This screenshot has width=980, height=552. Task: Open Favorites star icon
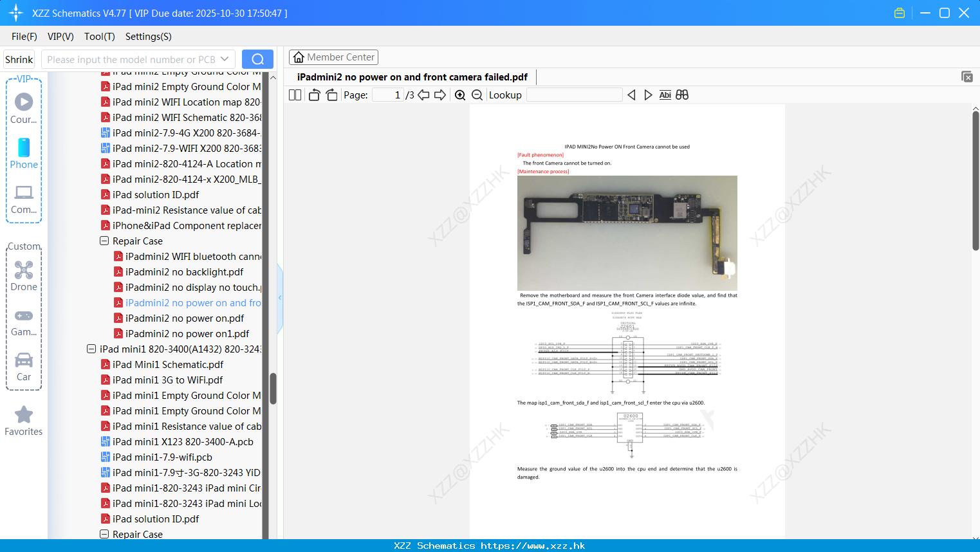click(24, 421)
